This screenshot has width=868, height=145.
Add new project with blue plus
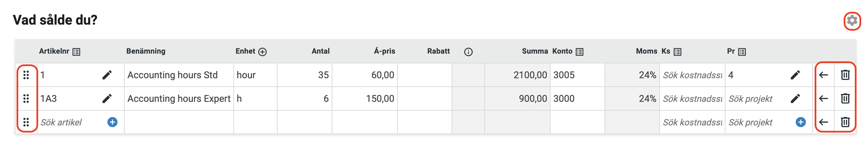coord(800,122)
